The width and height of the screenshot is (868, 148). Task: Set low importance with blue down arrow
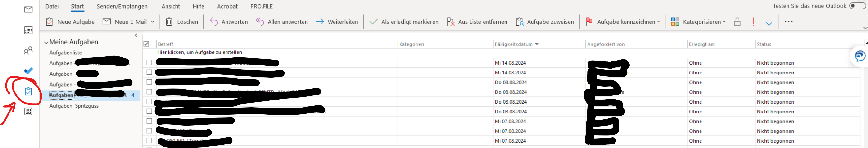pos(769,22)
